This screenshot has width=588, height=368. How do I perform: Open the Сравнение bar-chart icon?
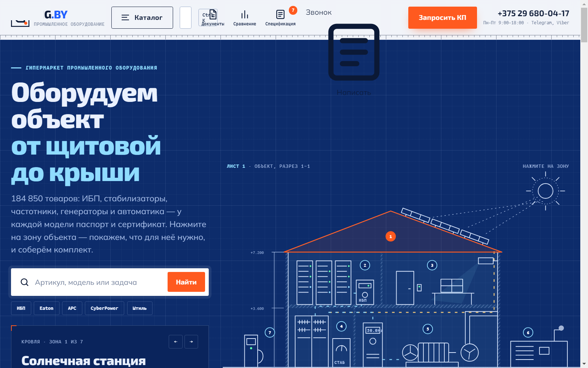244,18
